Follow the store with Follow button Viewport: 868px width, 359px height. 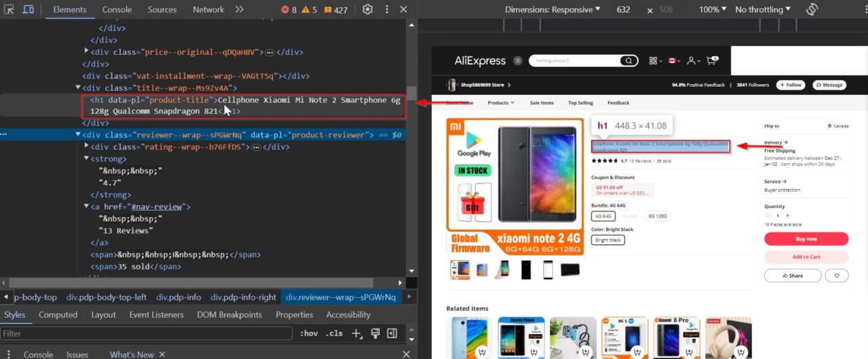point(791,85)
